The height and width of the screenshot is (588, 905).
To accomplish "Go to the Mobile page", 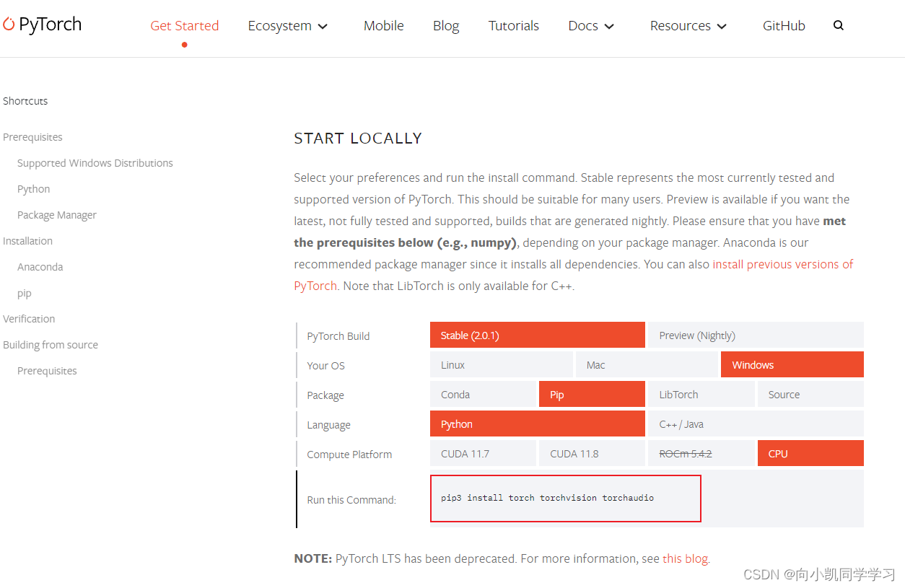I will (x=384, y=25).
